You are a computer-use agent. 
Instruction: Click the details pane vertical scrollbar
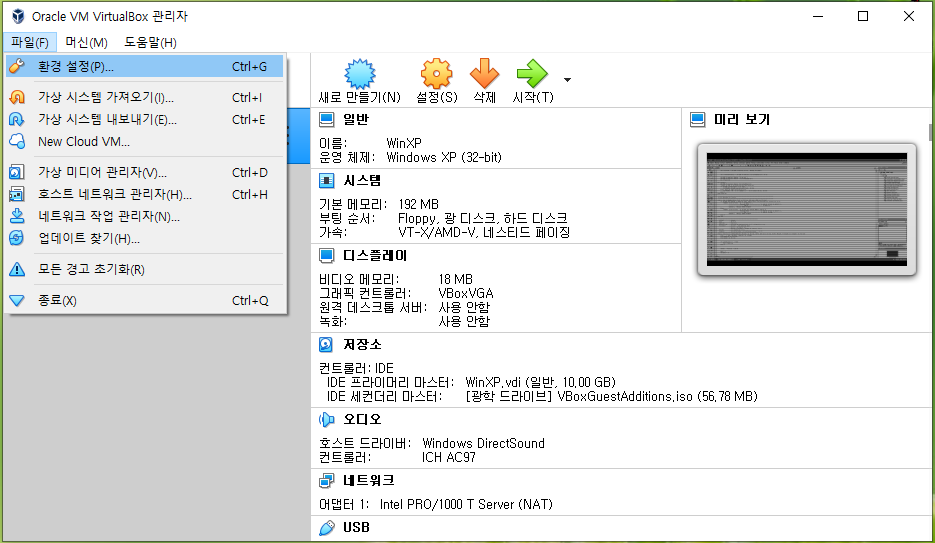931,132
